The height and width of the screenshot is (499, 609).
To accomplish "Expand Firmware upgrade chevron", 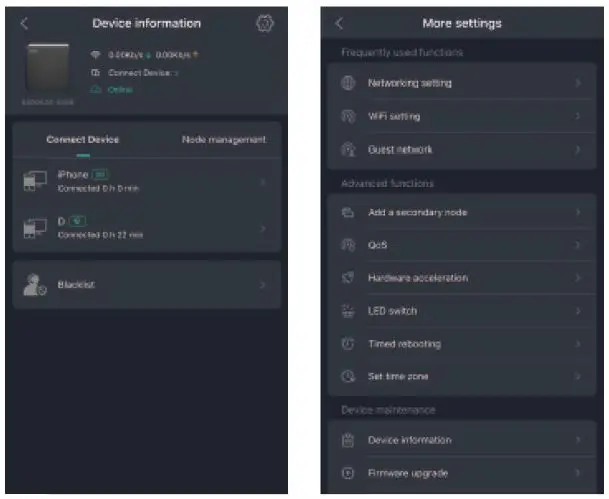I will tap(578, 473).
